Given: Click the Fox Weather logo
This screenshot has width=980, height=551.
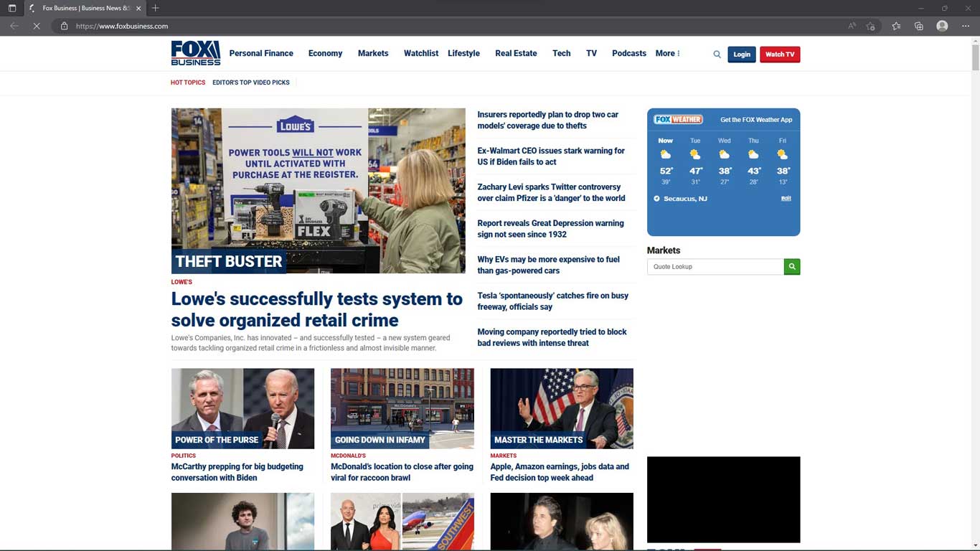Looking at the screenshot, I should pyautogui.click(x=678, y=120).
